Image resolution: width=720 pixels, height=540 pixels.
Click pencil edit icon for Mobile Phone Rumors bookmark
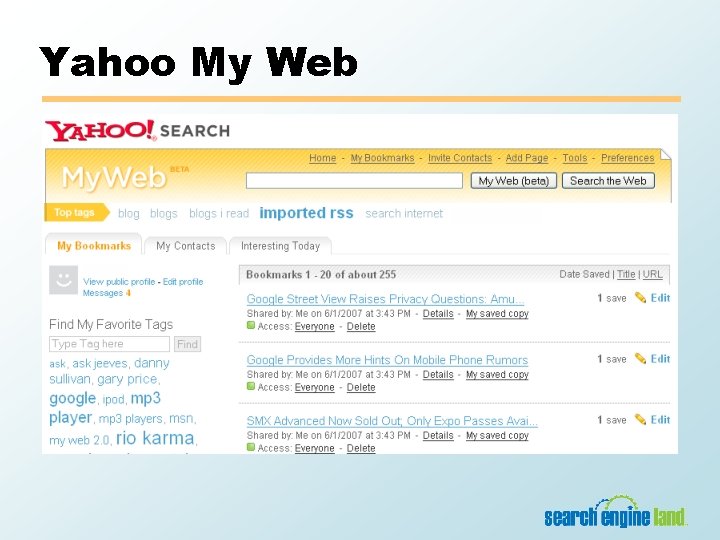tap(640, 359)
